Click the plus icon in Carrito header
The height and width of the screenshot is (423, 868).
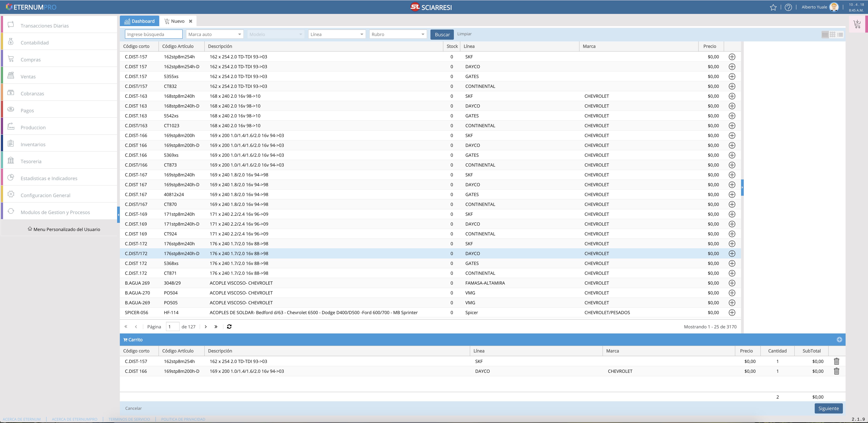(839, 340)
